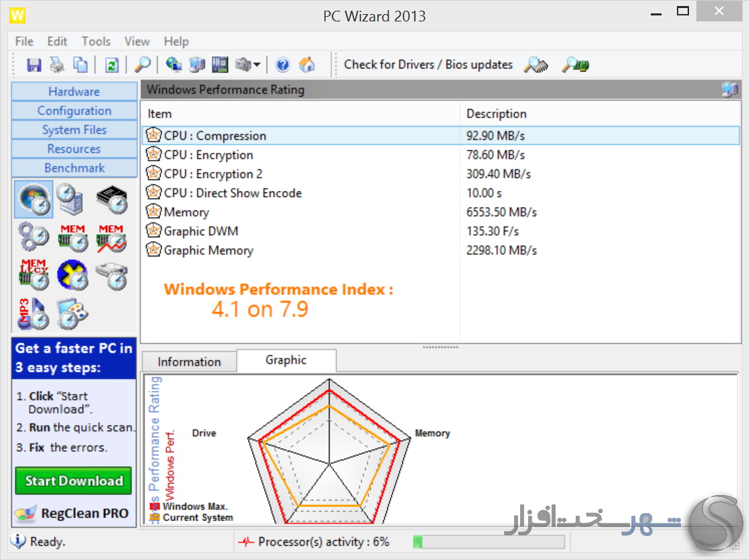Screen dimensions: 750x560
Task: Select the Graphic Memory row
Action: (x=441, y=250)
